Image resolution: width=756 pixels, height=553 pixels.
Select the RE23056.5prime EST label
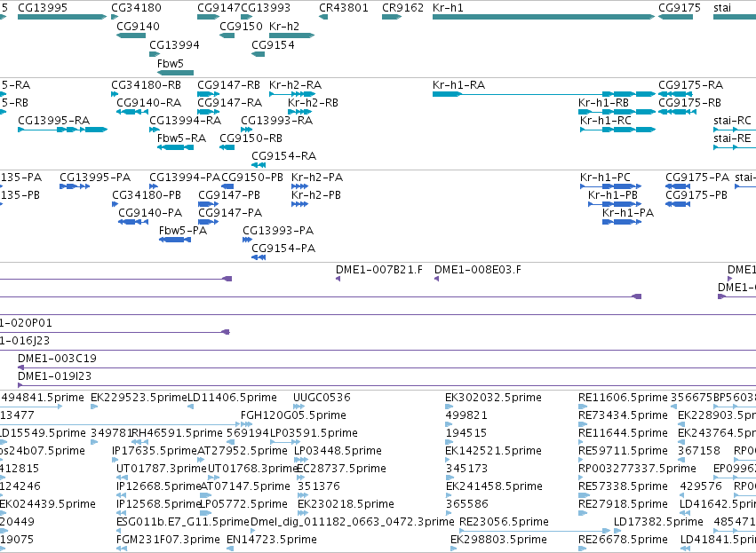(x=505, y=522)
